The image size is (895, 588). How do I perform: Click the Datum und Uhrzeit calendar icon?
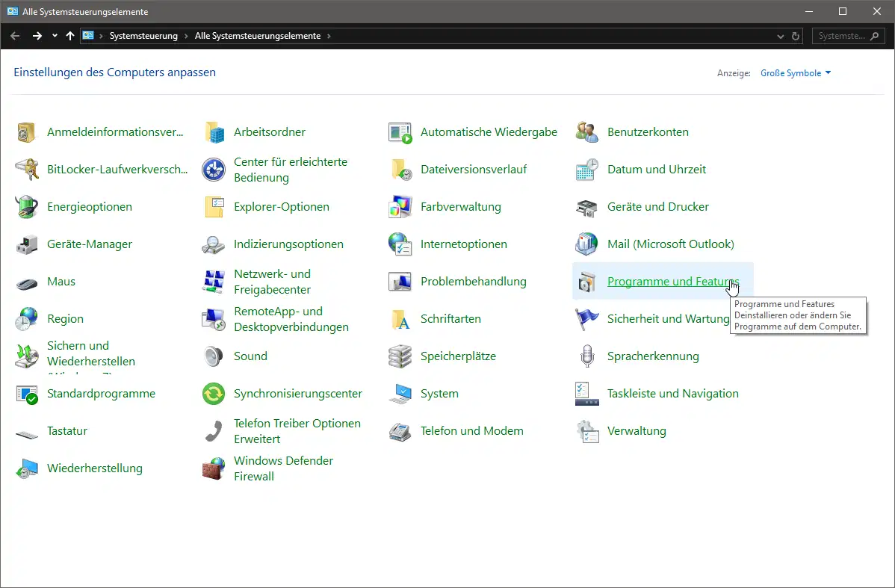point(586,170)
